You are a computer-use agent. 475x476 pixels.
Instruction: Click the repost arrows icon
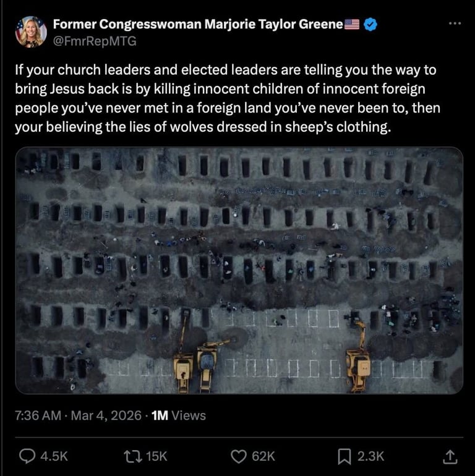133,456
